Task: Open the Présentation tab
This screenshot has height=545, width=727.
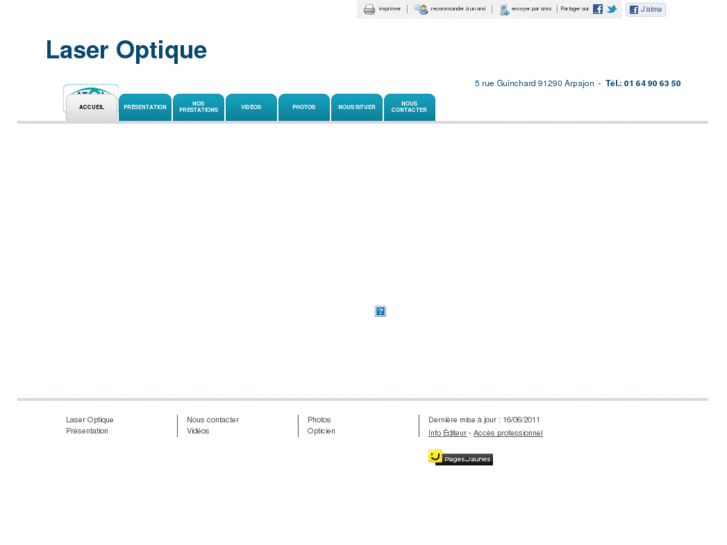Action: (x=145, y=107)
